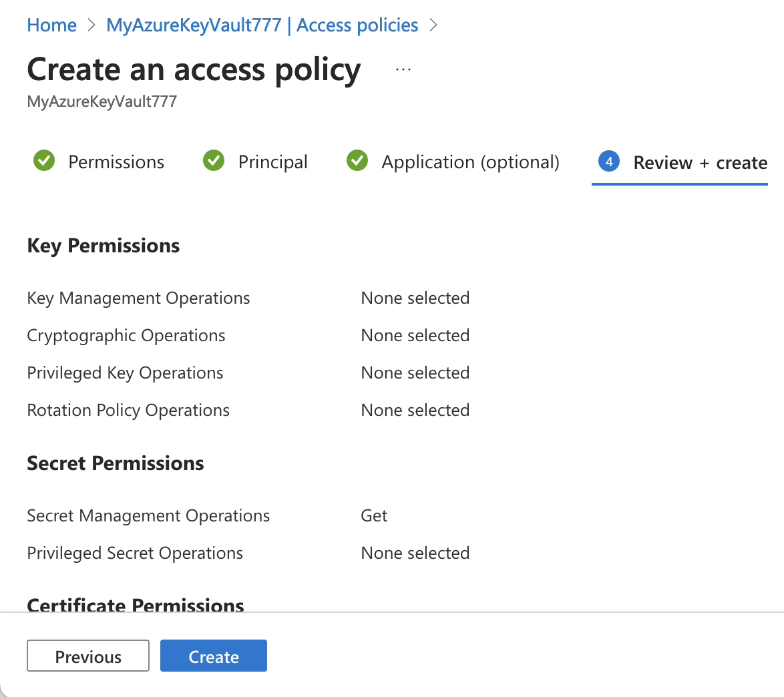Viewport: 784px width, 697px height.
Task: Click the Certificate Permissions heading
Action: click(x=136, y=604)
